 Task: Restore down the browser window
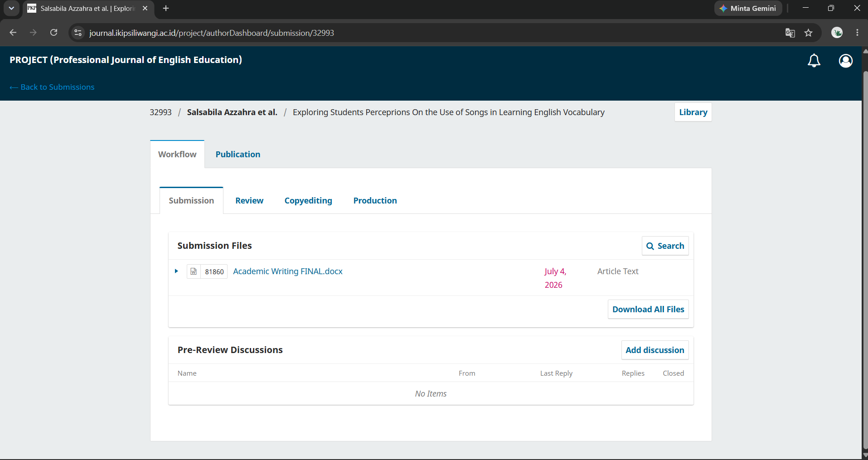[x=831, y=8]
